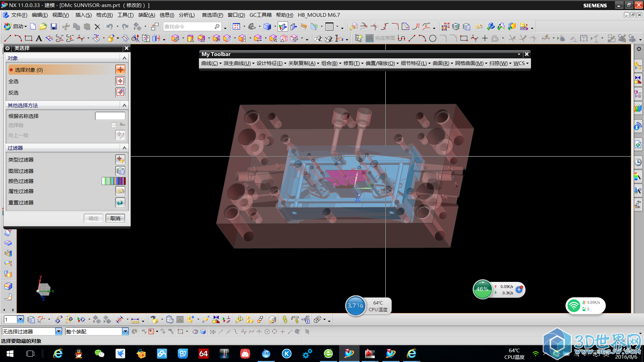
Task: Click the Windows Start button
Action: 10,354
